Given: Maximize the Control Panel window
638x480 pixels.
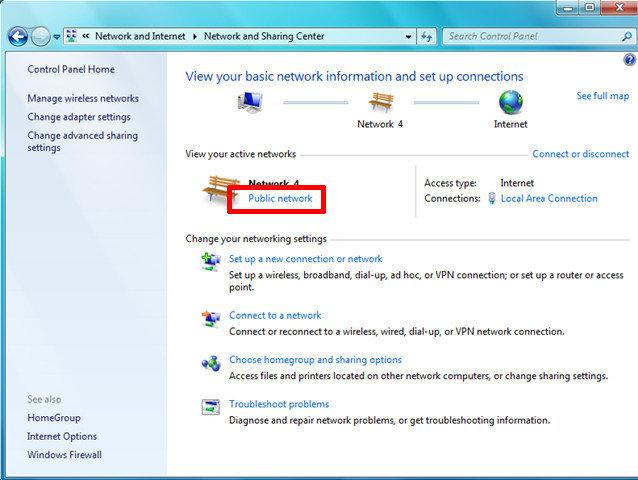Looking at the screenshot, I should (x=590, y=7).
